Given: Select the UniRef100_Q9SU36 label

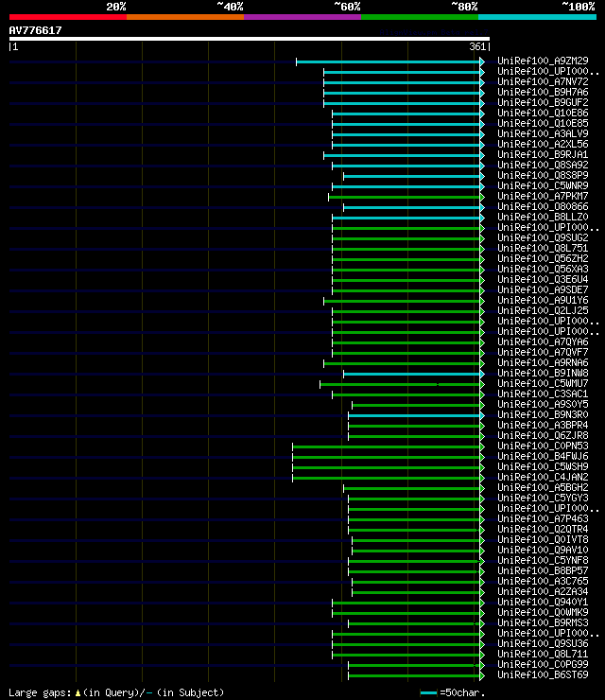Looking at the screenshot, I should (543, 644).
